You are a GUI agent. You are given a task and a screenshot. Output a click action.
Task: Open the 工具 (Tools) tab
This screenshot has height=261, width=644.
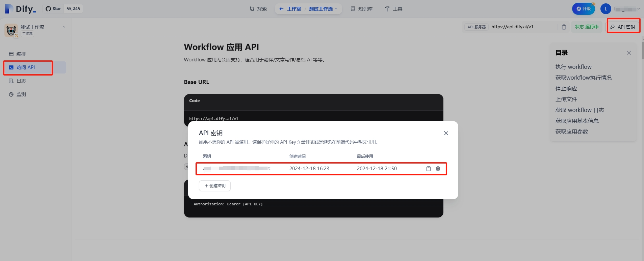(x=394, y=9)
